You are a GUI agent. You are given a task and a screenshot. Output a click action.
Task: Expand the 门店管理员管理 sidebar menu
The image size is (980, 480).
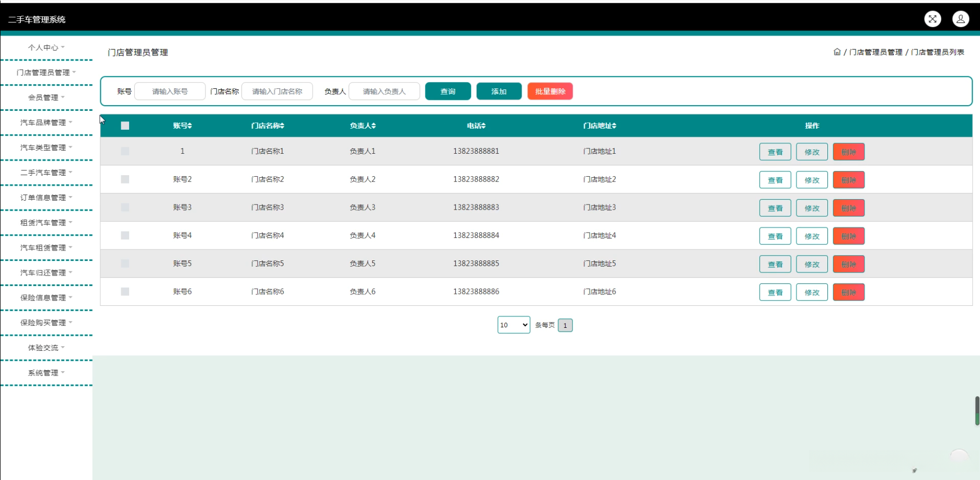click(x=47, y=73)
